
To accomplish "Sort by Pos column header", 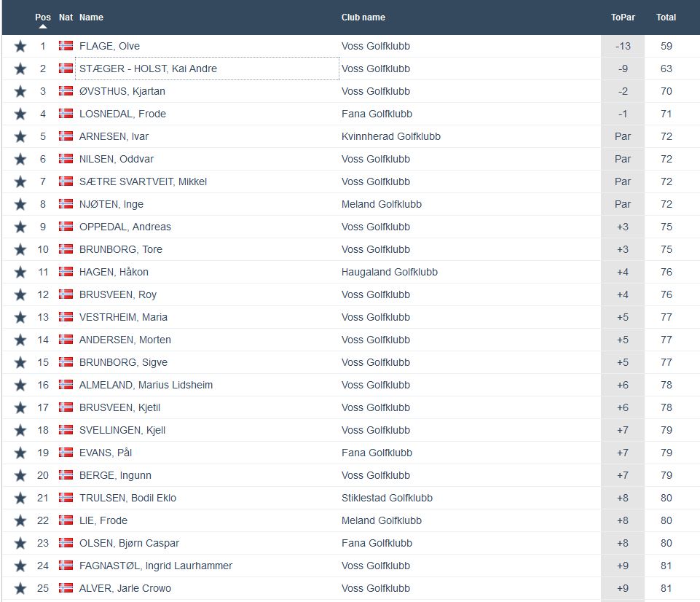I will coord(43,17).
